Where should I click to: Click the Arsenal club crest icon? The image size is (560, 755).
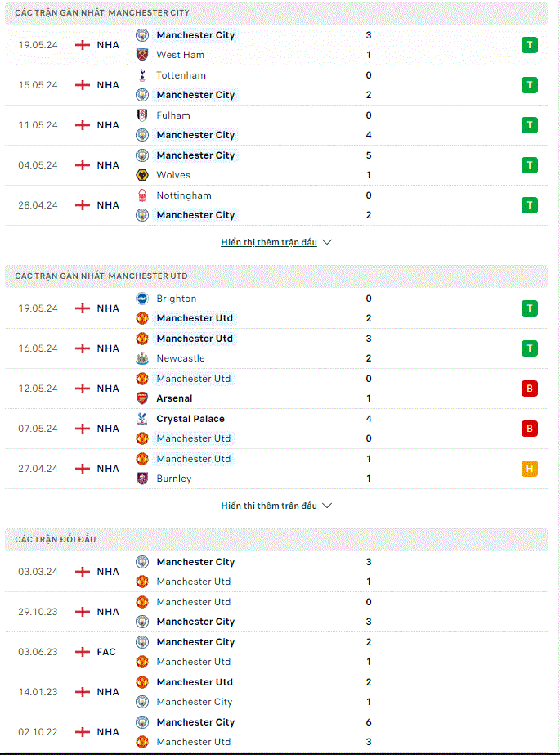142,398
